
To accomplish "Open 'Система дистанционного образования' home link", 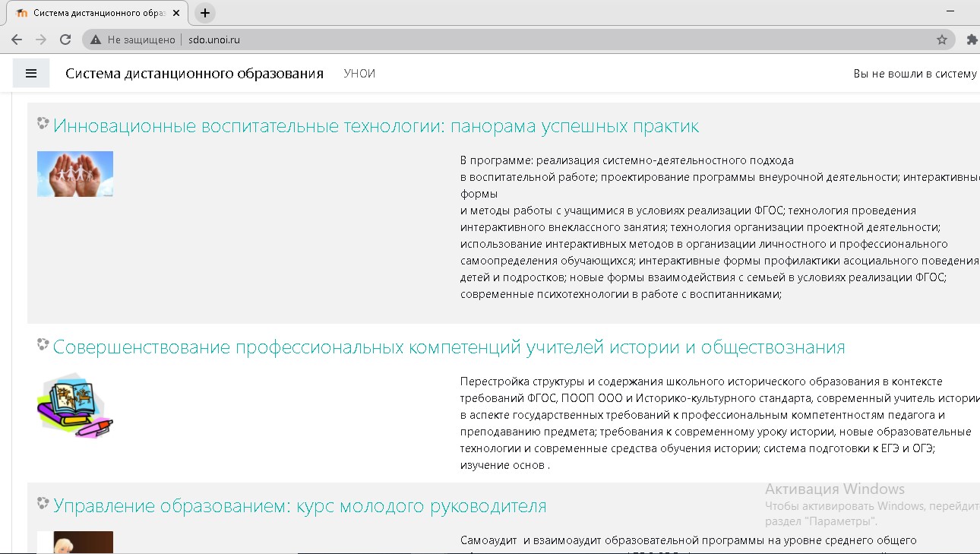I will click(x=194, y=74).
